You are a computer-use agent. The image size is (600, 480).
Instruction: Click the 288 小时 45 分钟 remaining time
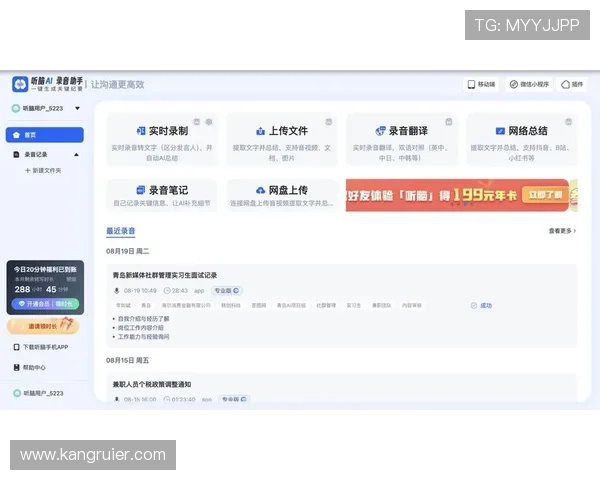[41, 289]
